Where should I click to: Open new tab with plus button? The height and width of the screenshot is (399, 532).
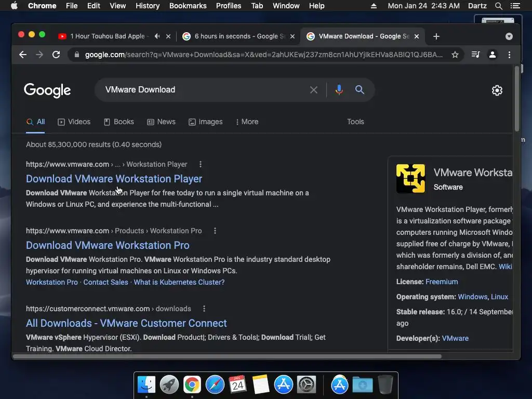coord(436,36)
